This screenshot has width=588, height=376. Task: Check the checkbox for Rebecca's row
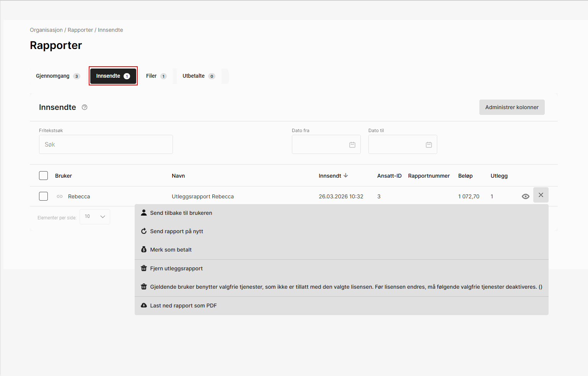click(x=44, y=196)
